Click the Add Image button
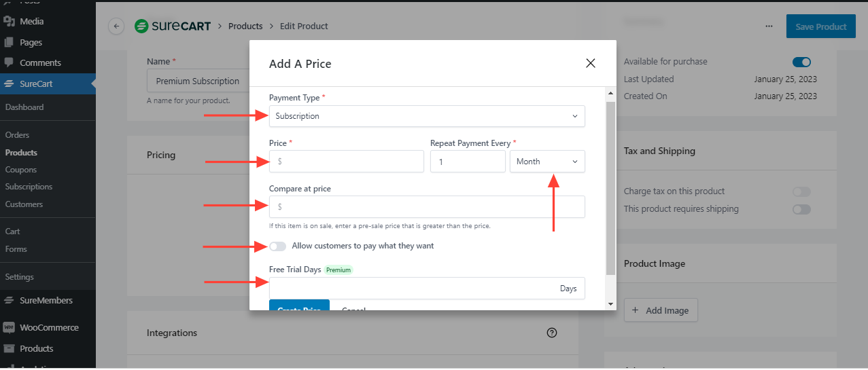Image resolution: width=868 pixels, height=370 pixels. (661, 310)
